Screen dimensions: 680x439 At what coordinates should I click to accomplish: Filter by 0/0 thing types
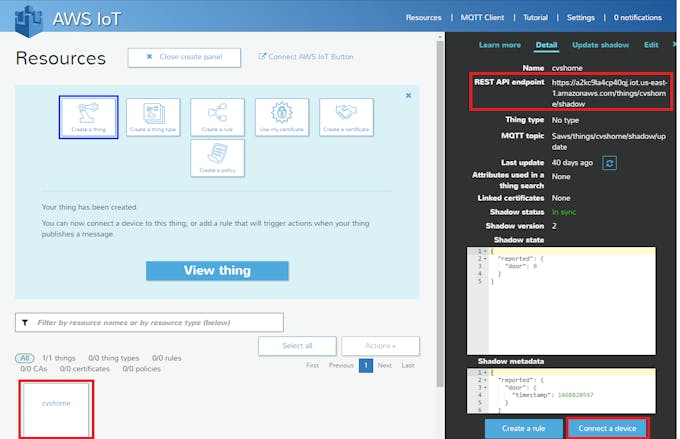(x=114, y=358)
